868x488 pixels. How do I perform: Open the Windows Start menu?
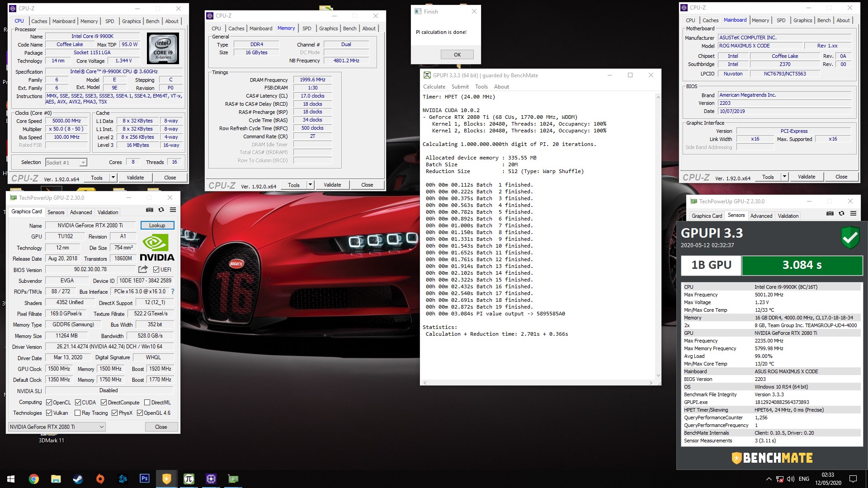tap(11, 479)
